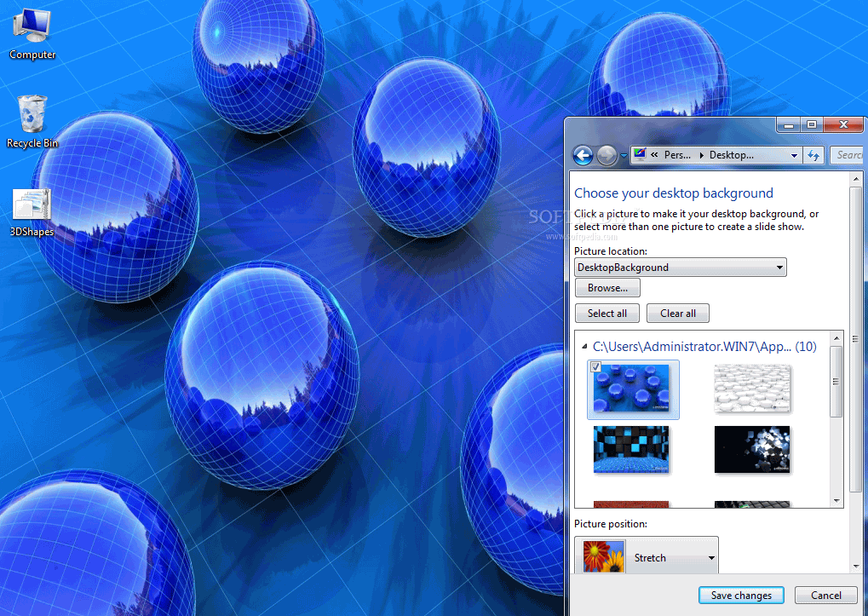Click the Pers... breadcrumb in address bar
Screen dimensions: 868x616
tap(677, 155)
